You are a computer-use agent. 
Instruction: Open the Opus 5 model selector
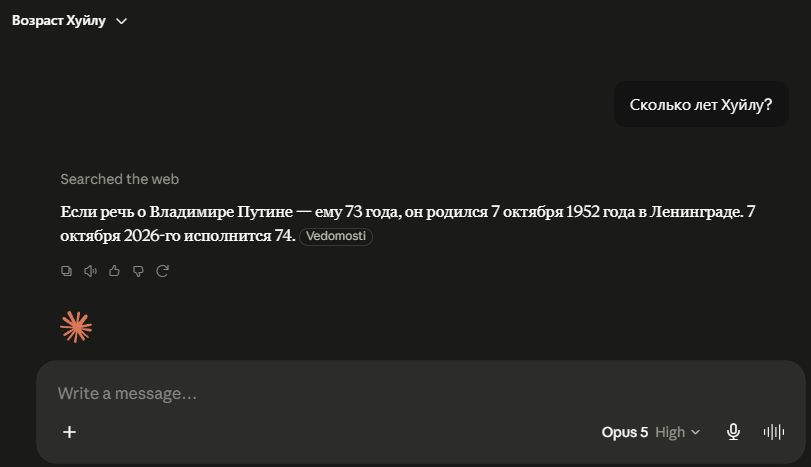624,432
